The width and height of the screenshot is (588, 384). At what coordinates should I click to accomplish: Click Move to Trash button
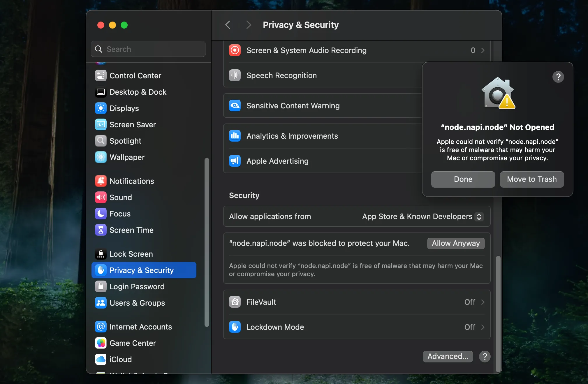pos(532,179)
